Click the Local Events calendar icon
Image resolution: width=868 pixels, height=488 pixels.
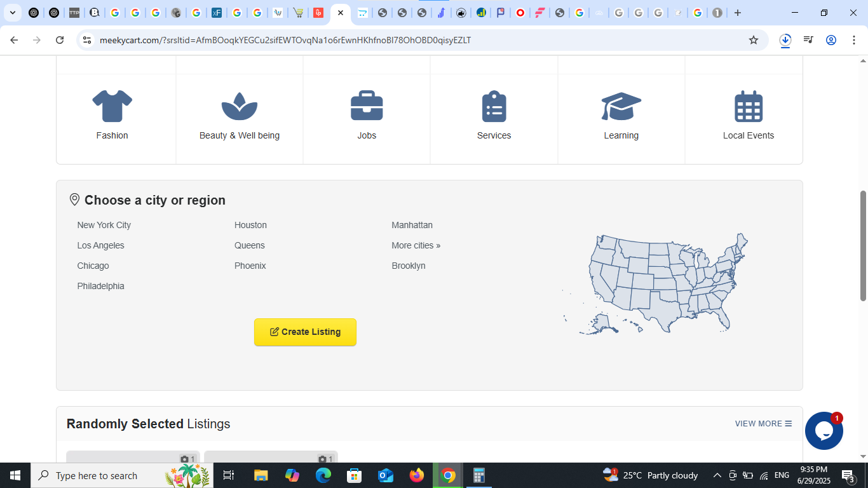[749, 106]
